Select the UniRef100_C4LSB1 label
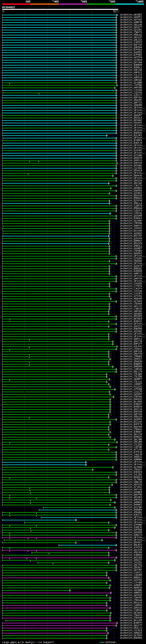 (131, 474)
